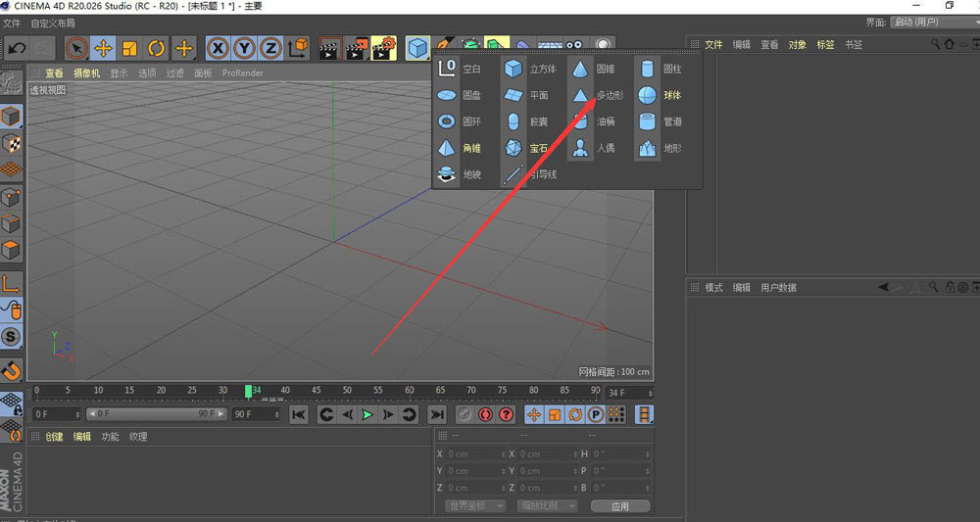Open the render settings clapperboard icon
980x522 pixels.
384,48
